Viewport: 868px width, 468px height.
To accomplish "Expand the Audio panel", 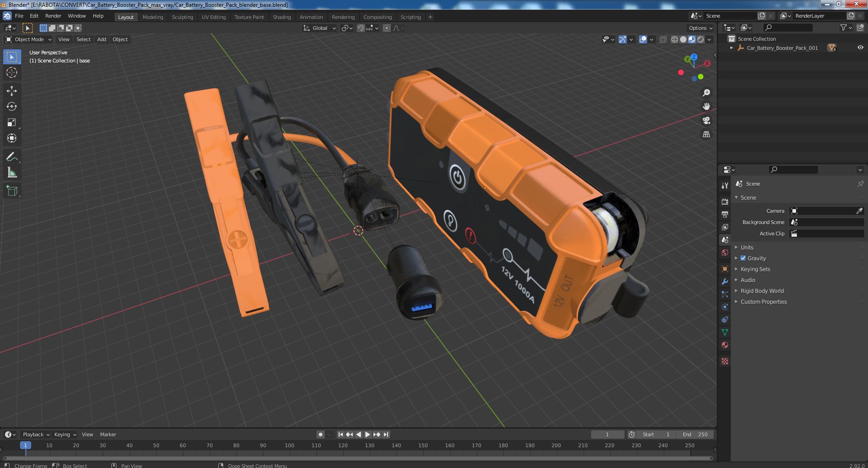I will coord(748,280).
